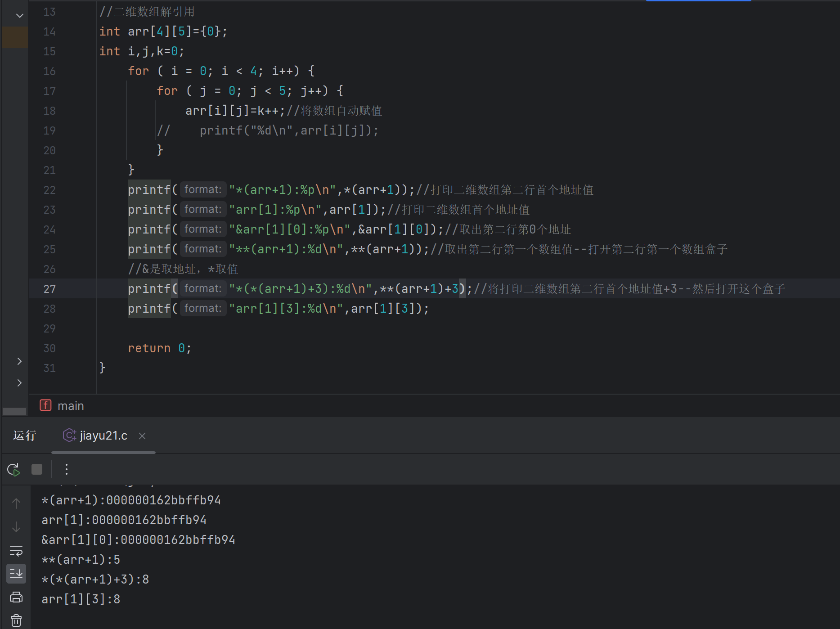Click 'arr[1][3]' argument on line 28
Screen dimensions: 840x629
[x=383, y=309]
